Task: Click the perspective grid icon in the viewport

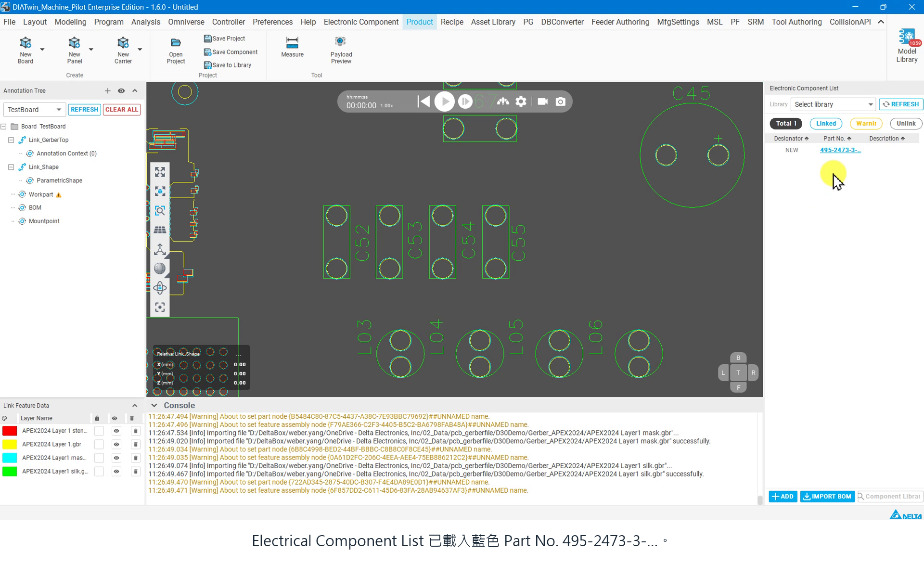Action: [160, 230]
